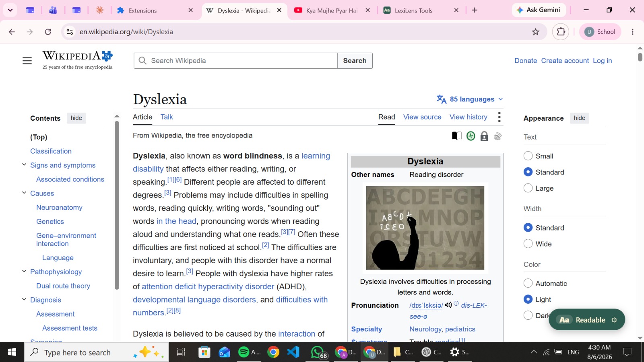Open a new browser tab
The width and height of the screenshot is (644, 362).
[475, 10]
